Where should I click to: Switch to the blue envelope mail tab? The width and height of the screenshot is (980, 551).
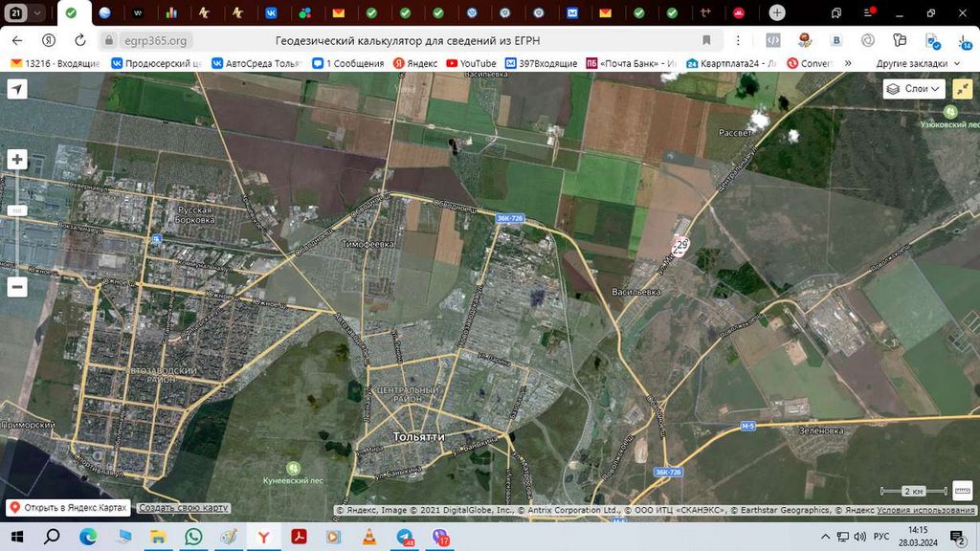[572, 12]
